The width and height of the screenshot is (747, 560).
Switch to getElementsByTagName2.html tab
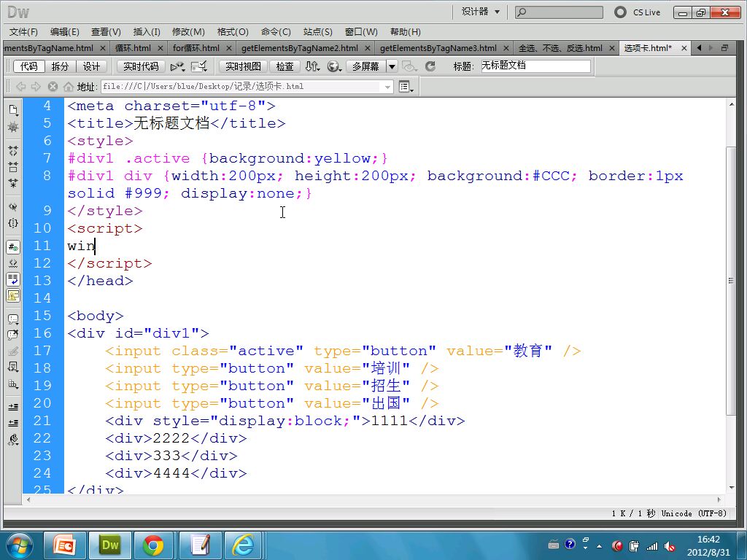click(300, 48)
